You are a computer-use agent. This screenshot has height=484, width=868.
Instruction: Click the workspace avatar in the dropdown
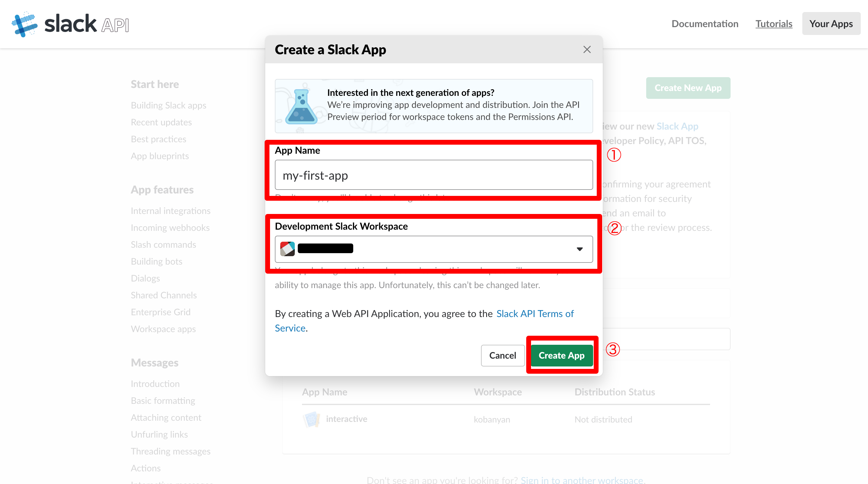(288, 248)
